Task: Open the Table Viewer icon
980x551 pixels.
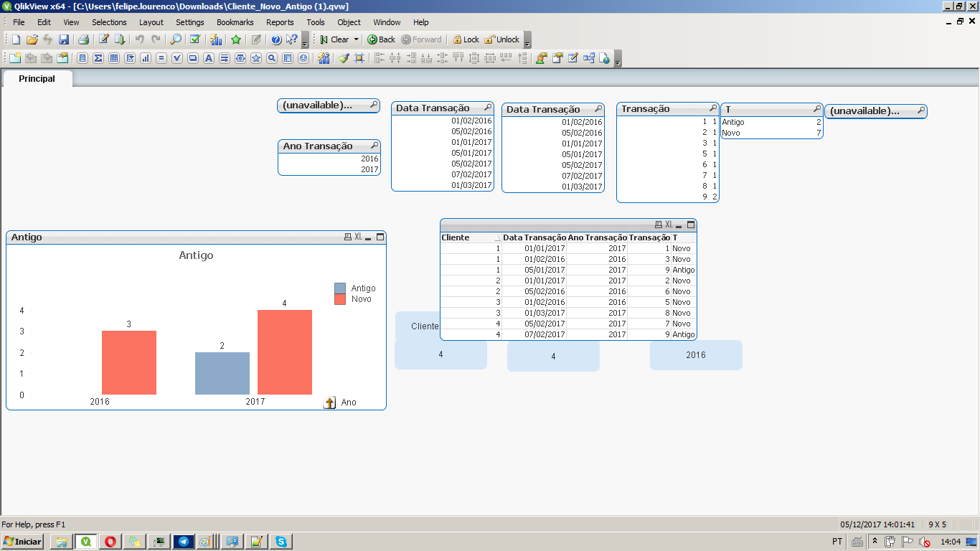Action: pos(589,58)
